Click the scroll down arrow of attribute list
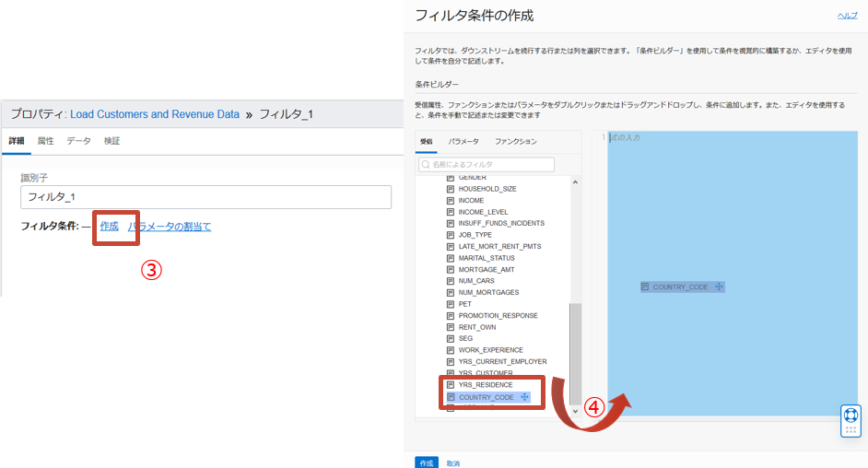The width and height of the screenshot is (868, 468). pos(575,411)
